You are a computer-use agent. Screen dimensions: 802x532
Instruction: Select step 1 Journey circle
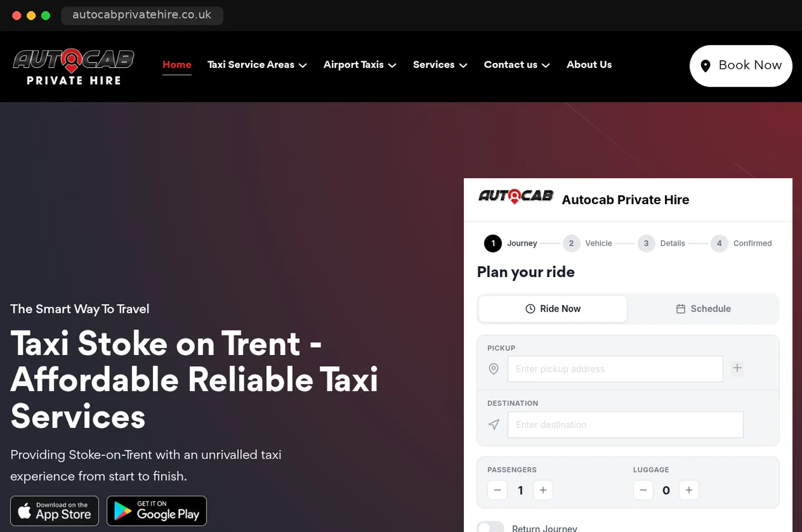(x=493, y=243)
